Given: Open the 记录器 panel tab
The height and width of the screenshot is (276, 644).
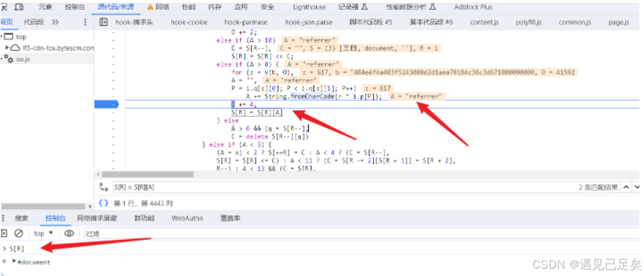Looking at the screenshot, I should coord(353,7).
